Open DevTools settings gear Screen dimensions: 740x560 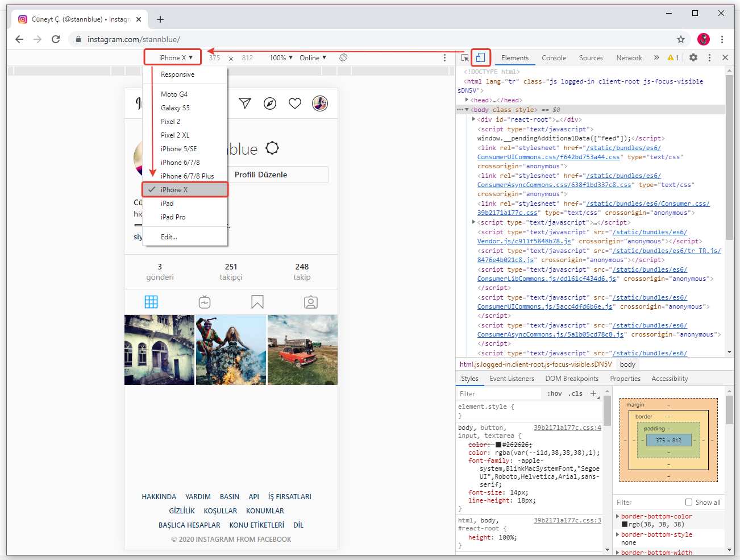pos(693,57)
